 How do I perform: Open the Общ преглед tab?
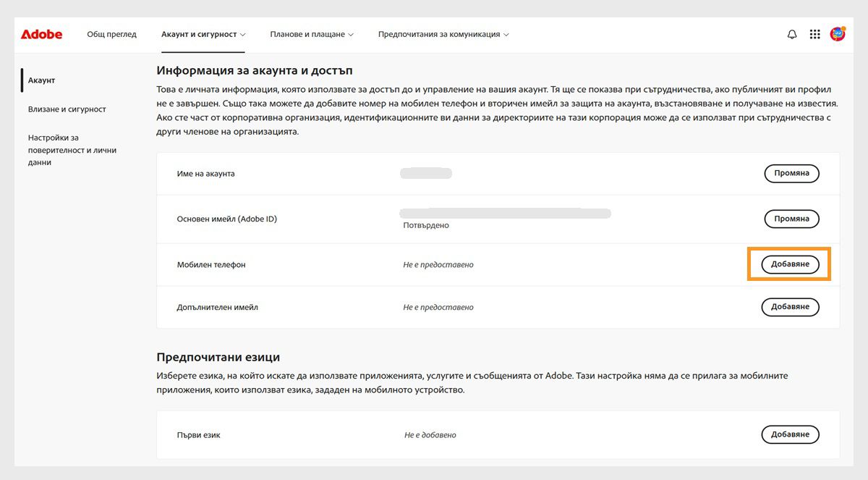click(111, 34)
